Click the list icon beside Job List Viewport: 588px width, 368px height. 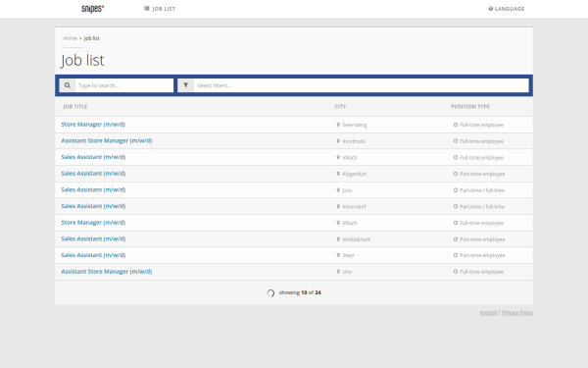[147, 8]
